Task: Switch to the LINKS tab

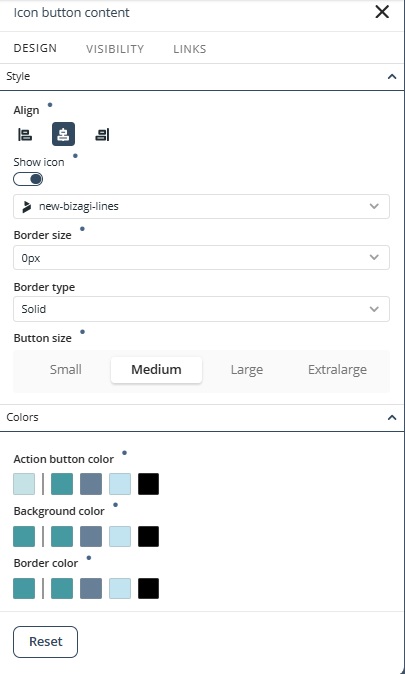Action: (190, 49)
